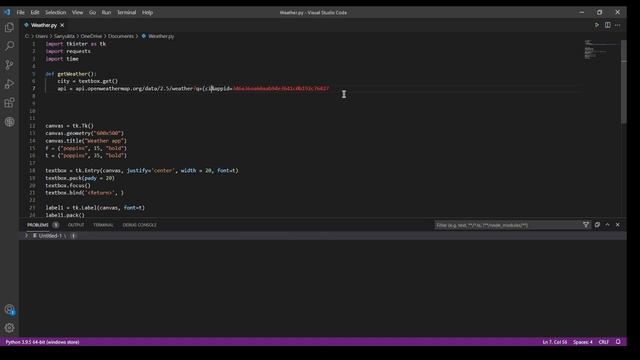This screenshot has height=360, width=640.
Task: Open notifications bell in status bar
Action: coord(618,342)
